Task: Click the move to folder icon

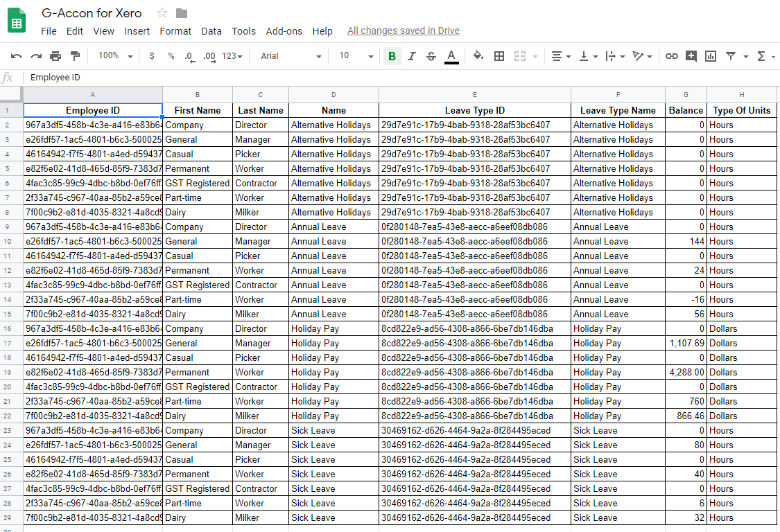Action: (182, 13)
